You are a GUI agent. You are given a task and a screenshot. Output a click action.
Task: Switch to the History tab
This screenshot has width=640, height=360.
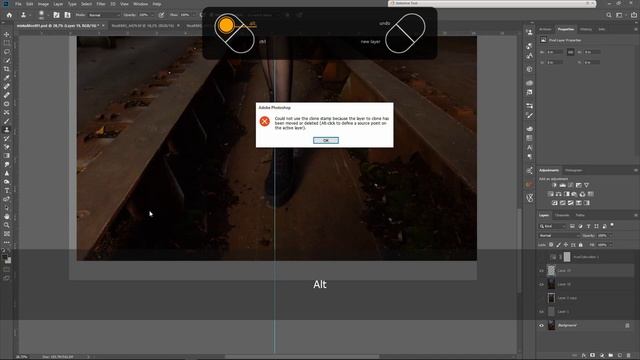[586, 29]
